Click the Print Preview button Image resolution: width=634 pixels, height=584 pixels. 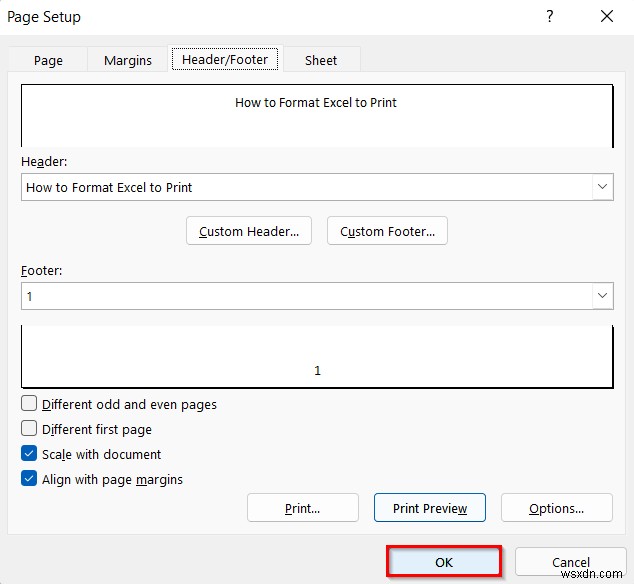tap(430, 508)
